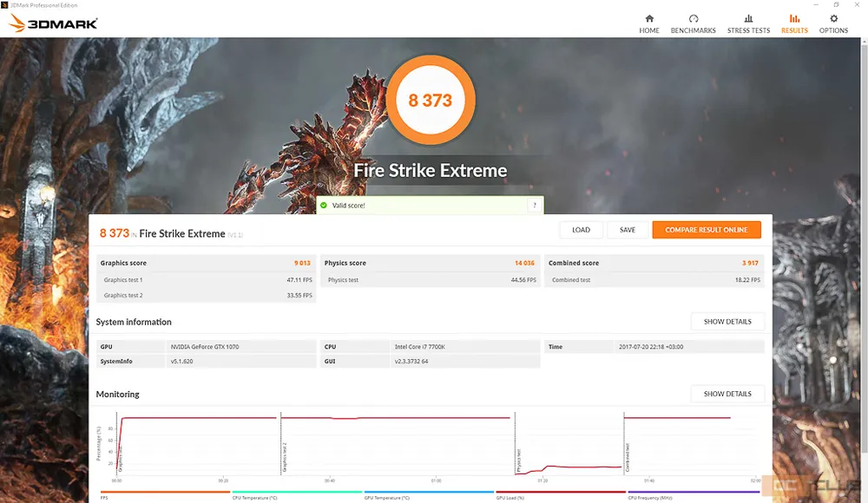Switch to the Results tab
868x503 pixels.
794,23
